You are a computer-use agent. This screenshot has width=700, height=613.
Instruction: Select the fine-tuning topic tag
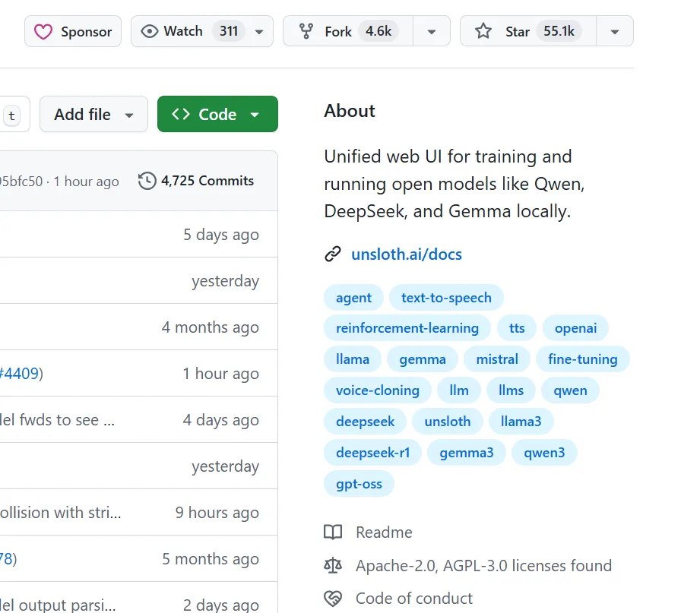coord(583,359)
